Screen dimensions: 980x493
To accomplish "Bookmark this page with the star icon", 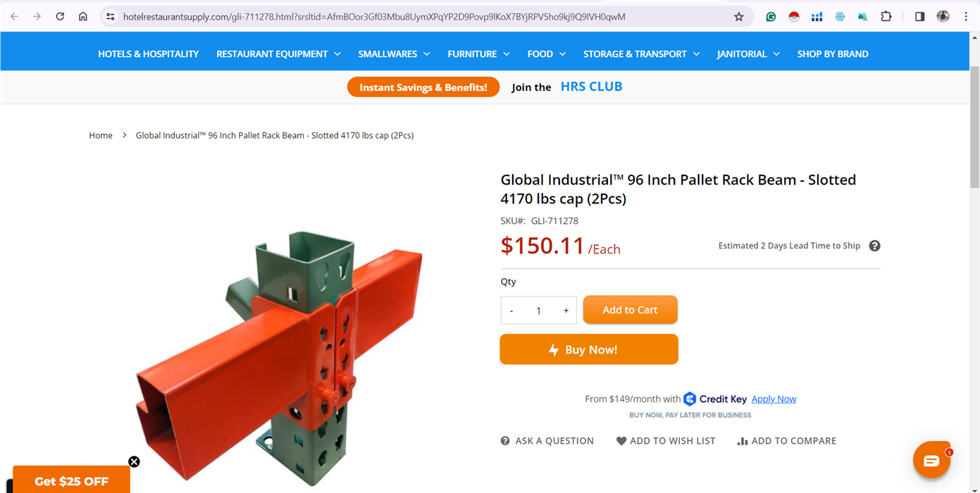I will coord(738,17).
